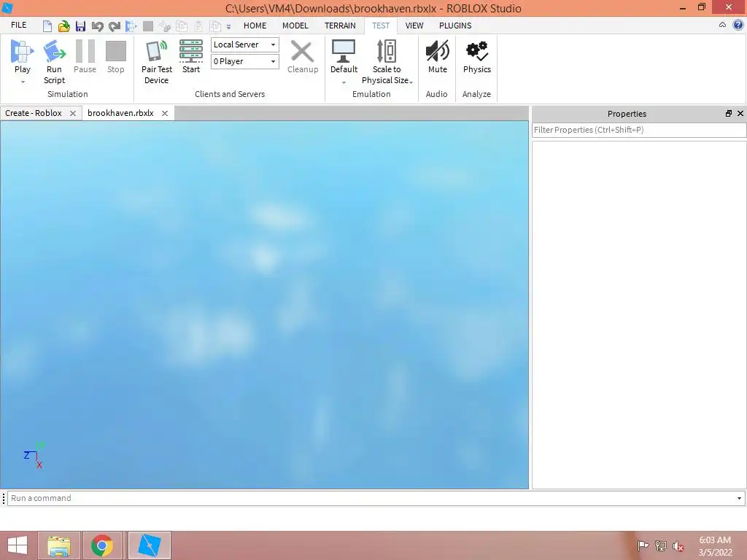Open quick access toolbar customize arrow
Viewport: 747px width, 560px height.
point(228,27)
